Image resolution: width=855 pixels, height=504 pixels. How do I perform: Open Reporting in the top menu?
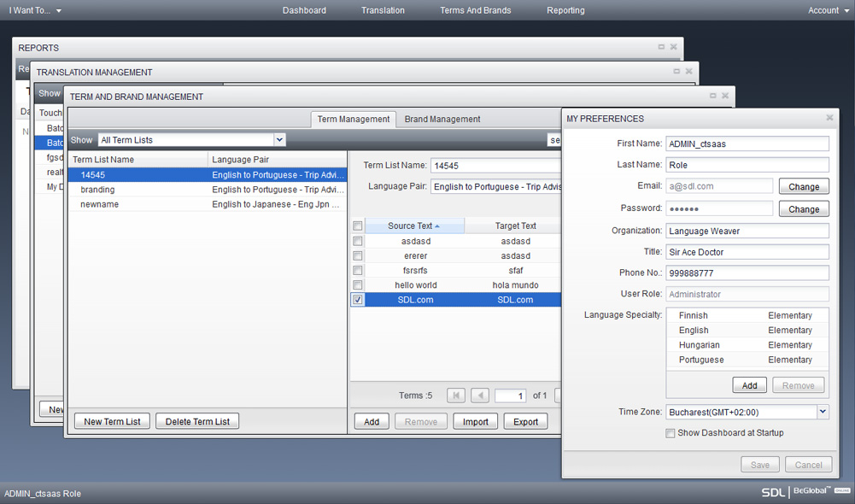565,10
